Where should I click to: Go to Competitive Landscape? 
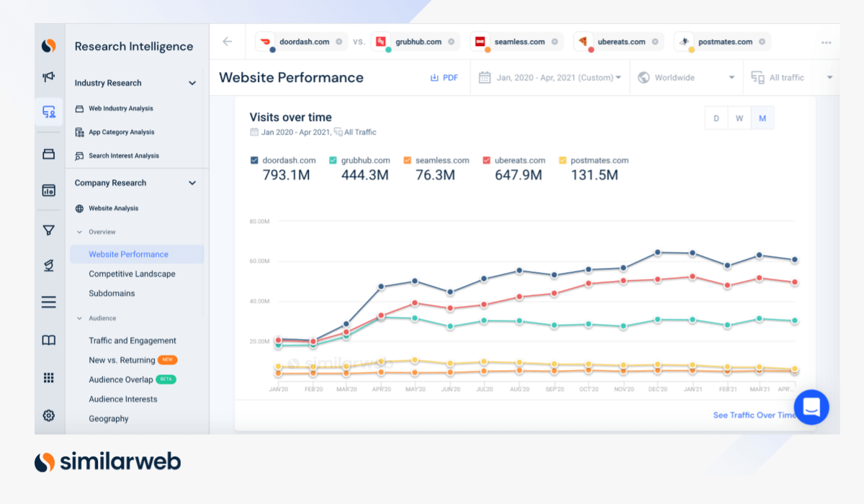[x=132, y=274]
